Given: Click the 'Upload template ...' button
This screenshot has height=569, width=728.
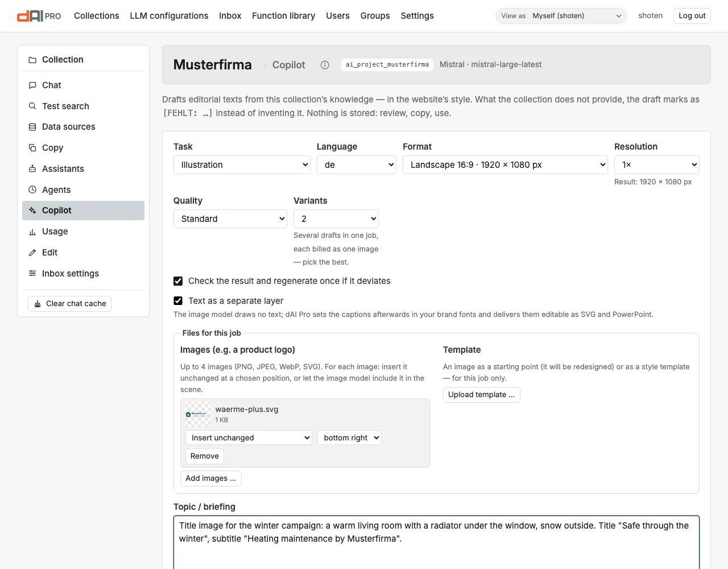Looking at the screenshot, I should pyautogui.click(x=482, y=395).
